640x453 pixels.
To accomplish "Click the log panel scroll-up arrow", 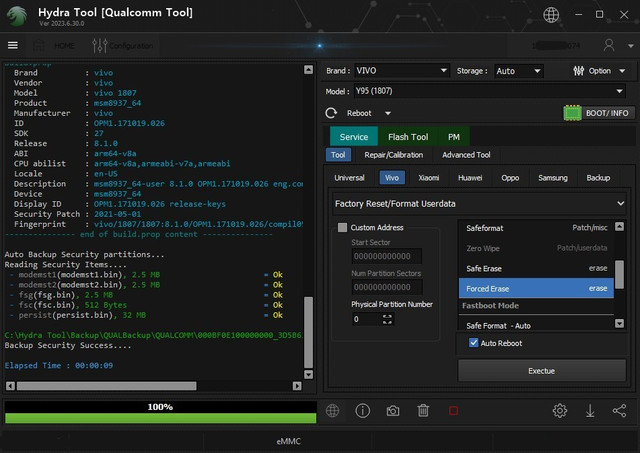I will 309,70.
